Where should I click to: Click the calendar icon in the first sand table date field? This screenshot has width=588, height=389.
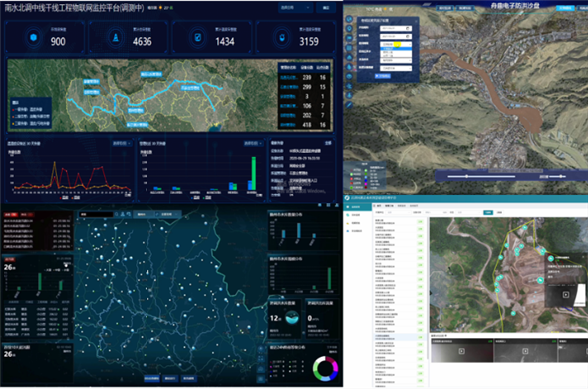click(408, 28)
